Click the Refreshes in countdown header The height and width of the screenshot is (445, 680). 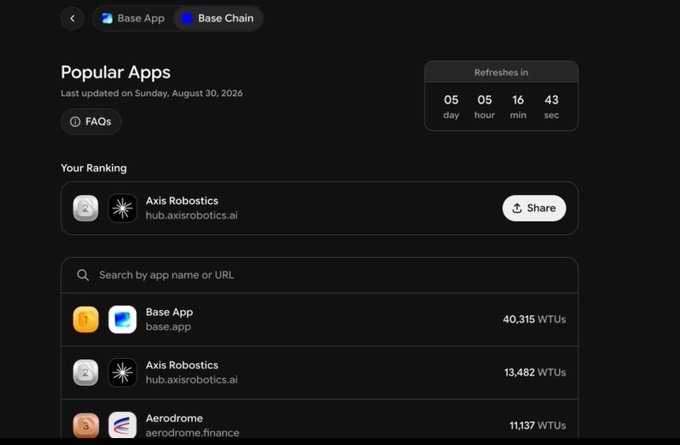(x=501, y=72)
